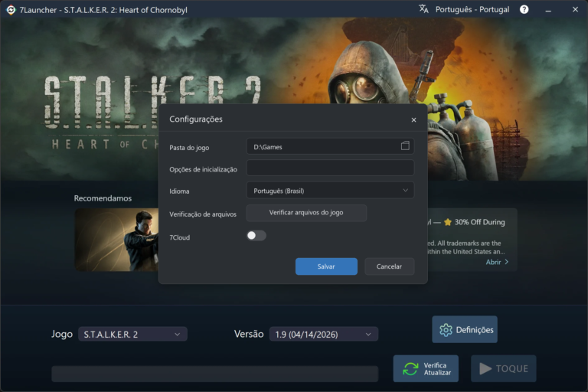The width and height of the screenshot is (588, 392).
Task: Open the Idioma dropdown
Action: 330,191
